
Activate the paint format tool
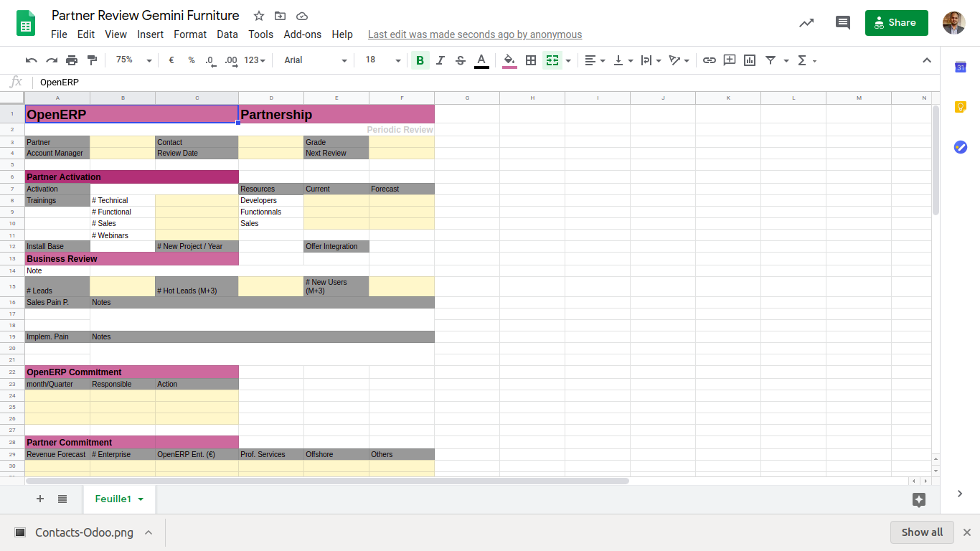[x=92, y=60]
